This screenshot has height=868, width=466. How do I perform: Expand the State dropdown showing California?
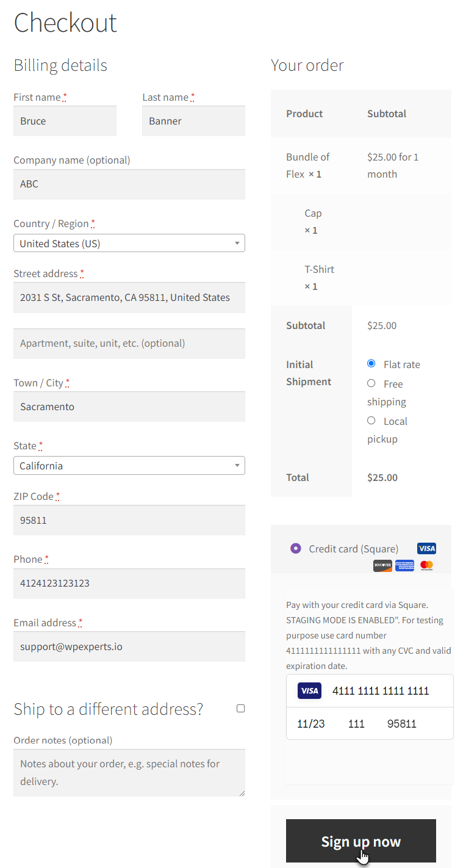(x=129, y=465)
